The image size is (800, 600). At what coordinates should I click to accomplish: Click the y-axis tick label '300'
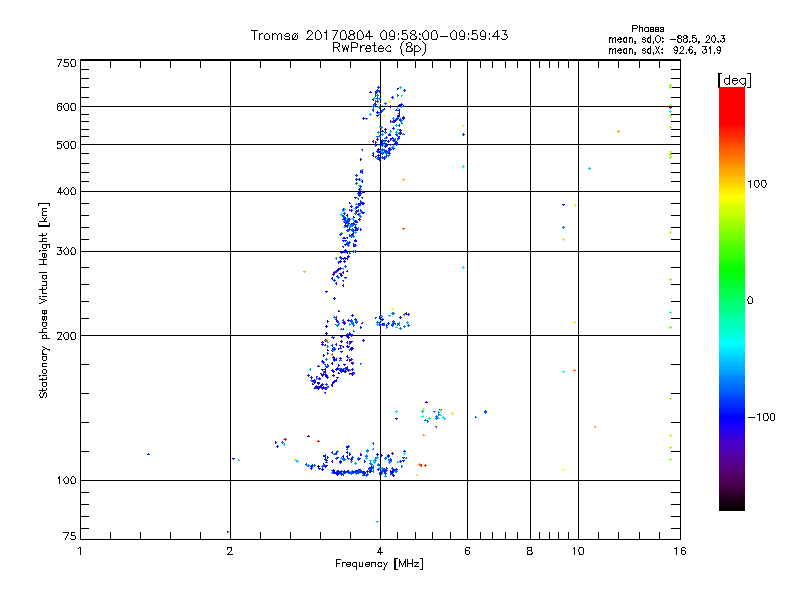click(x=66, y=252)
